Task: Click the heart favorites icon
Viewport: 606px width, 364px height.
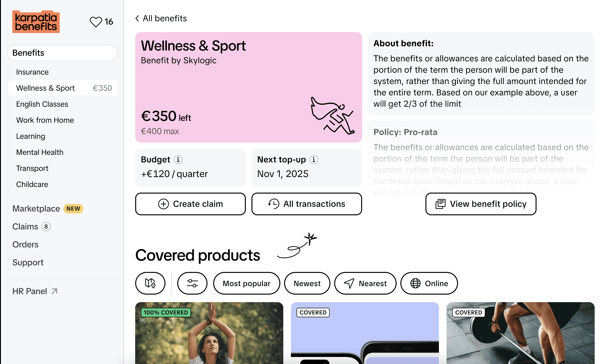Action: tap(95, 22)
